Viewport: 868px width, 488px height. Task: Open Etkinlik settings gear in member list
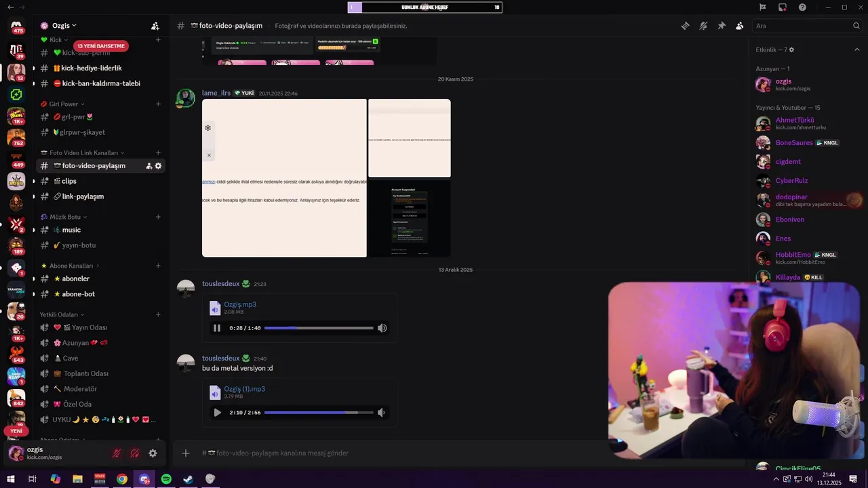tap(791, 50)
